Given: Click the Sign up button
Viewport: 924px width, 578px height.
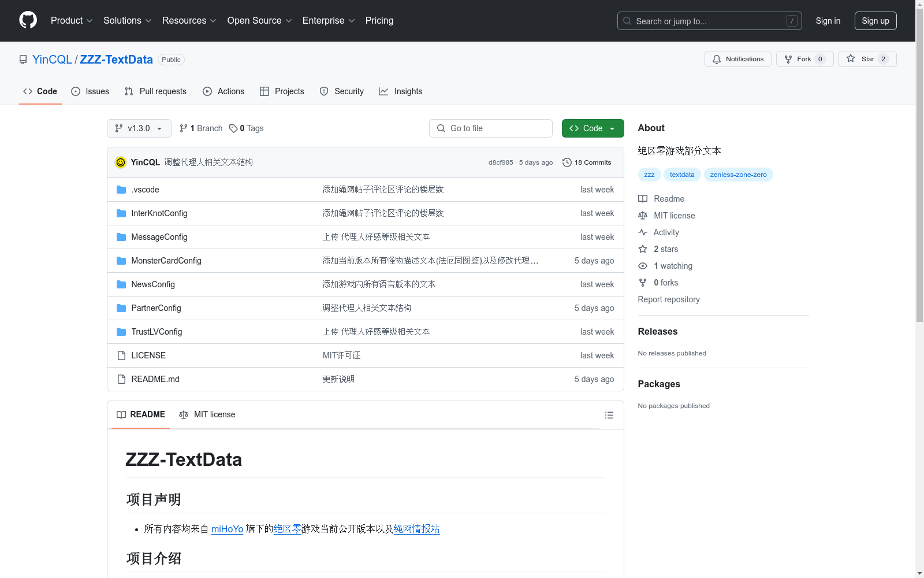Looking at the screenshot, I should [875, 21].
